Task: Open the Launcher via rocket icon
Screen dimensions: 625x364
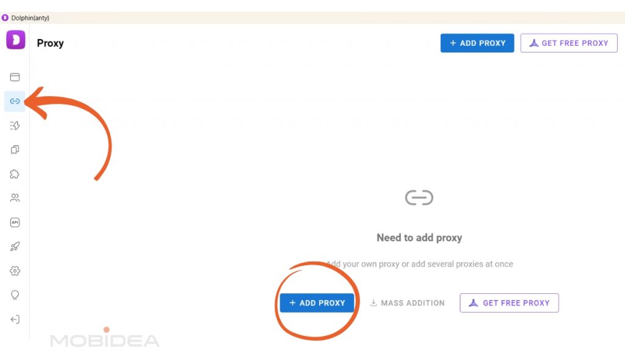Action: 14,246
